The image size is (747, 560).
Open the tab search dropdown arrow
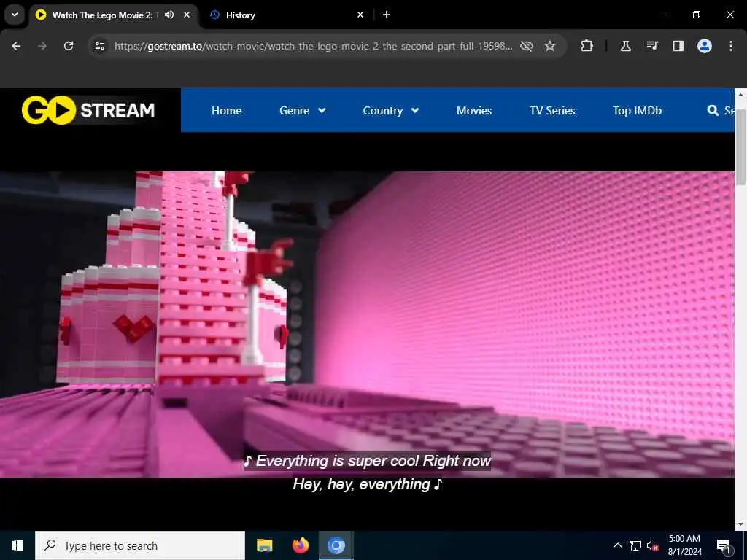15,15
